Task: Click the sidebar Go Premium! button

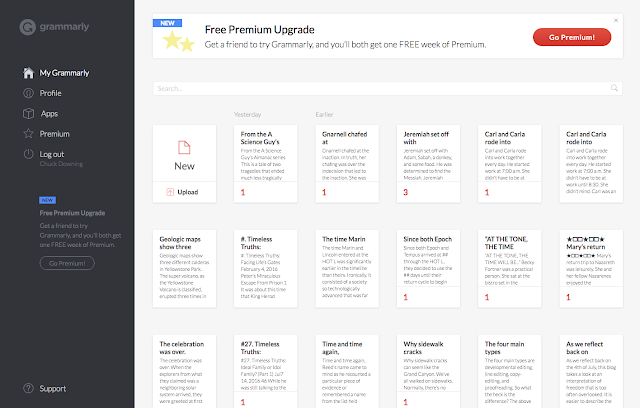Action: [65, 262]
